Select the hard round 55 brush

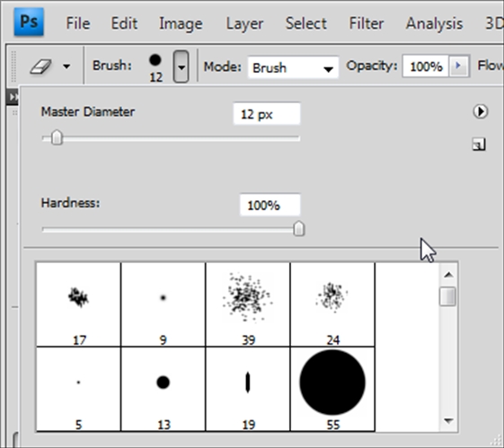(x=332, y=389)
